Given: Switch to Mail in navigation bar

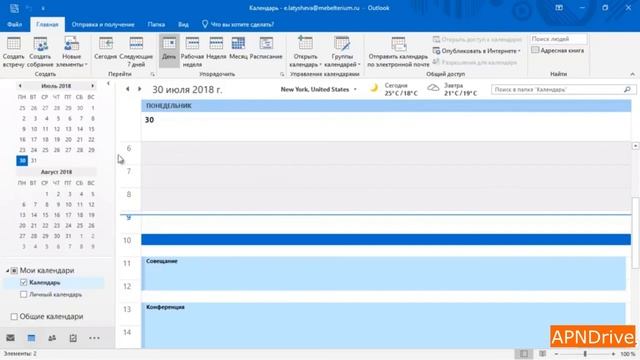Looking at the screenshot, I should pyautogui.click(x=11, y=338).
